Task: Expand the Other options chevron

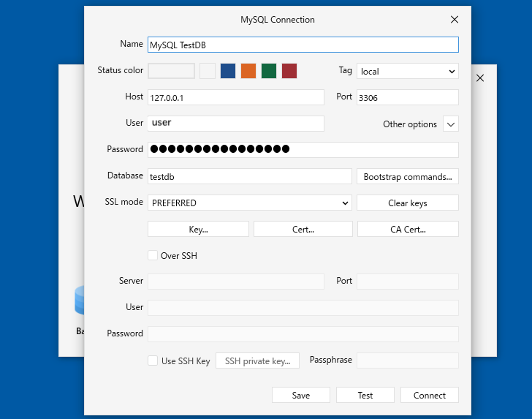Action: coord(451,124)
